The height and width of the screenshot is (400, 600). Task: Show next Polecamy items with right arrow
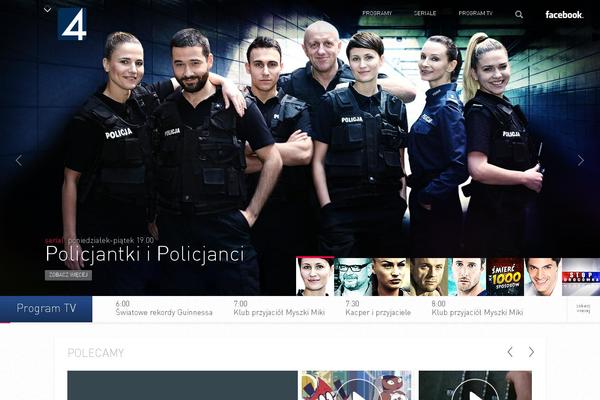click(531, 352)
